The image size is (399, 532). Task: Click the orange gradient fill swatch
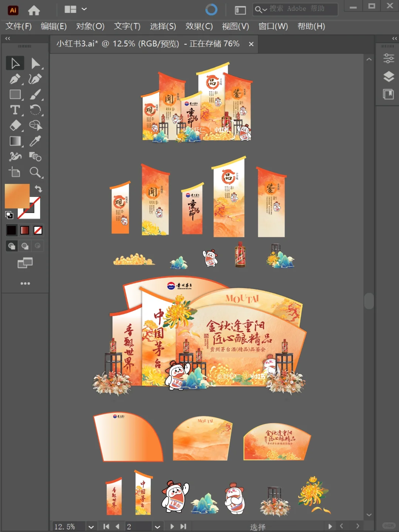click(x=17, y=196)
